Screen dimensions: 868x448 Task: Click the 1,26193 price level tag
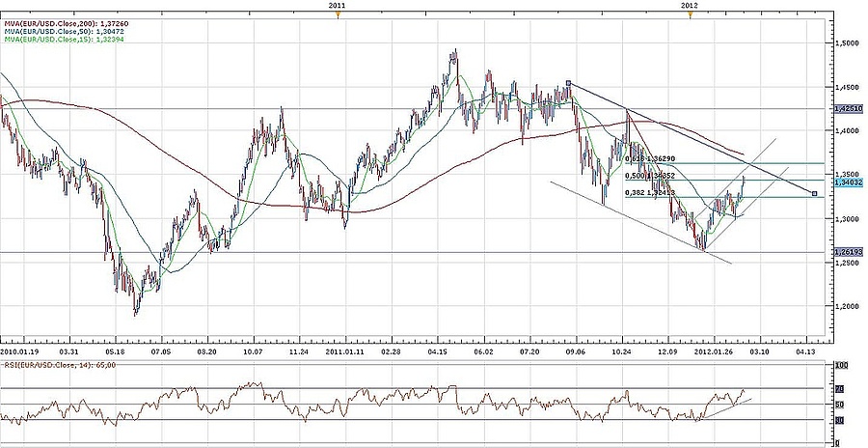coord(849,252)
